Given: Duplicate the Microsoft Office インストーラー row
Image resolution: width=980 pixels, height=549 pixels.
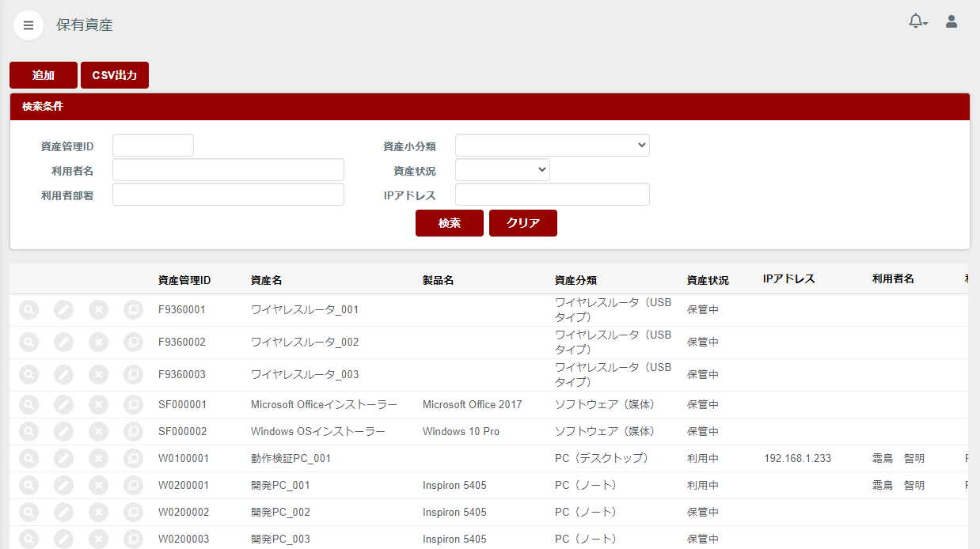Looking at the screenshot, I should tap(133, 404).
